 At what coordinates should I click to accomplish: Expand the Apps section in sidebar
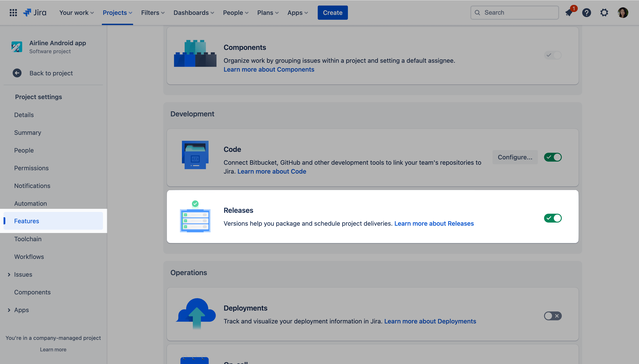click(9, 310)
